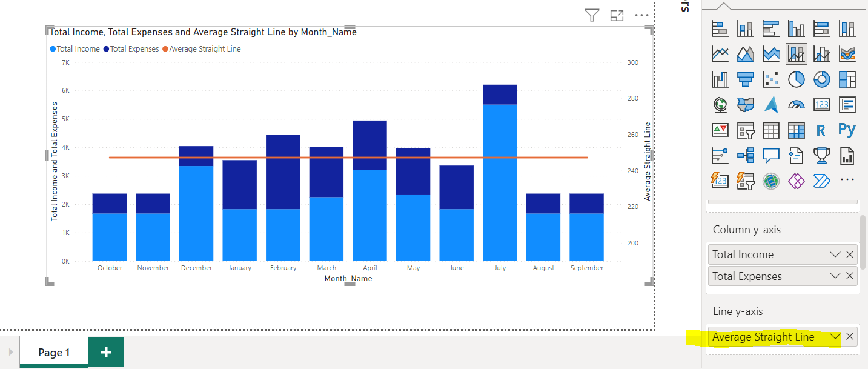Select the globe Map visual
Viewport: 868px width, 369px height.
tap(720, 105)
